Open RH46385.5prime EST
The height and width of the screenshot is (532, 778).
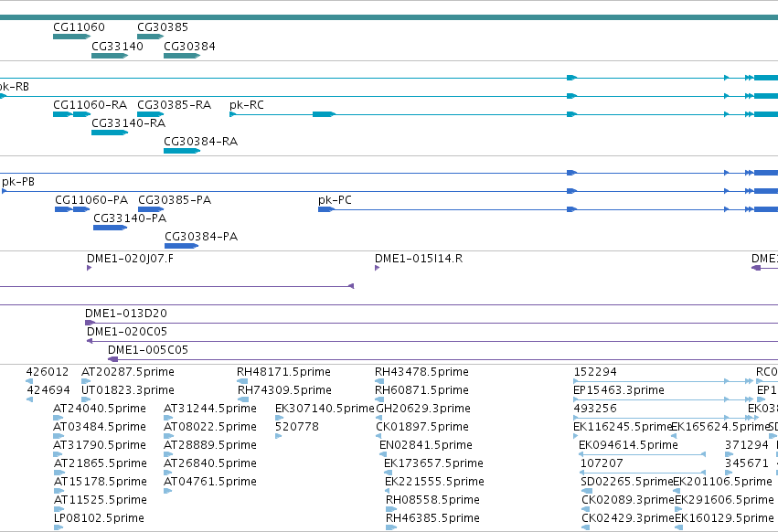pyautogui.click(x=391, y=527)
